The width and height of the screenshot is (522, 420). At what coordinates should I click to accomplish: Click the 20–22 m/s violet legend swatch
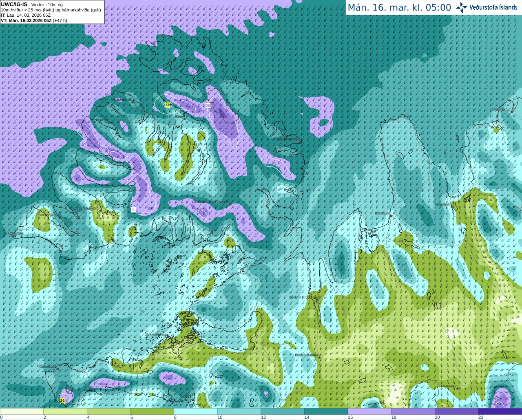point(457,411)
